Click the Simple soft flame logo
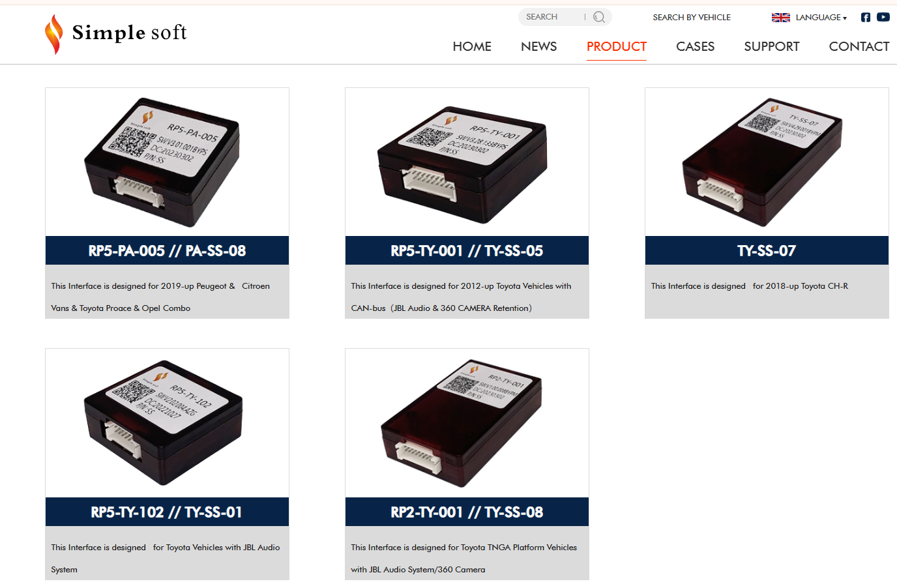Viewport: 897px width, 588px height. [53, 34]
